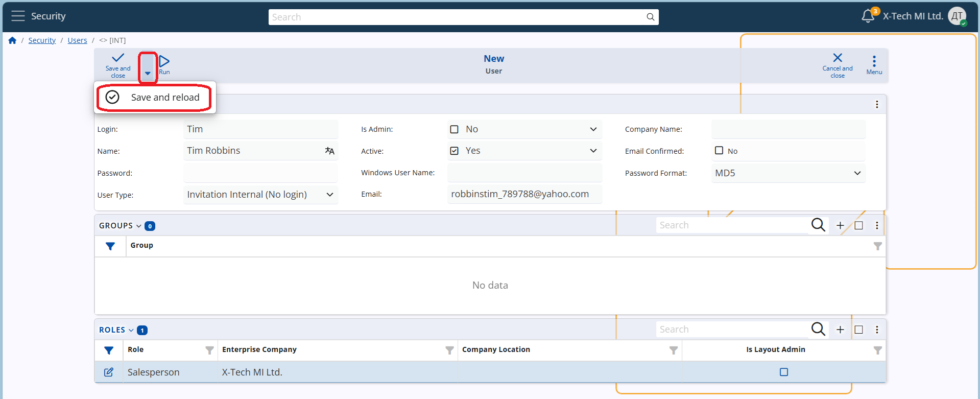Sort by Enterprise Company column header

259,349
